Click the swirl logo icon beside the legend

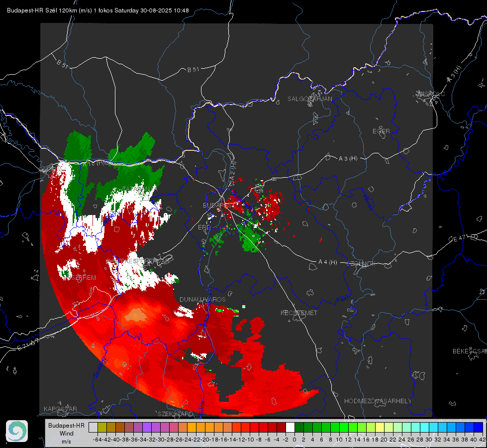pos(17,431)
